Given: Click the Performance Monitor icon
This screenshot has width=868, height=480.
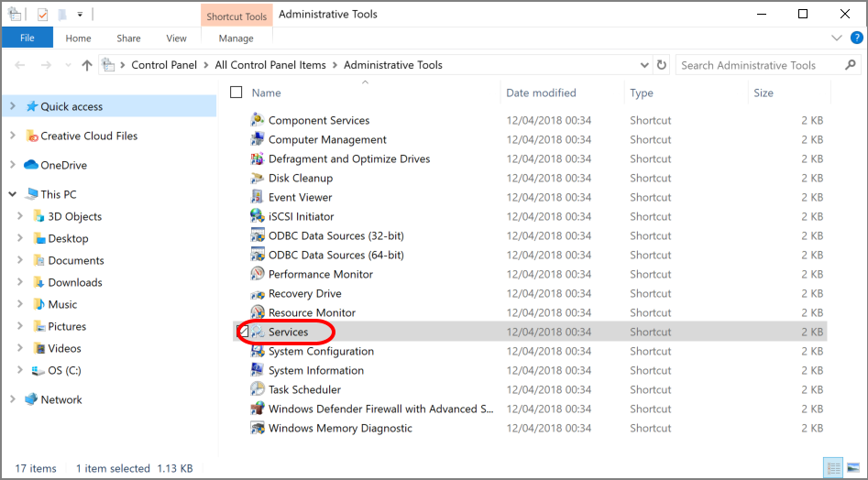Looking at the screenshot, I should (258, 274).
